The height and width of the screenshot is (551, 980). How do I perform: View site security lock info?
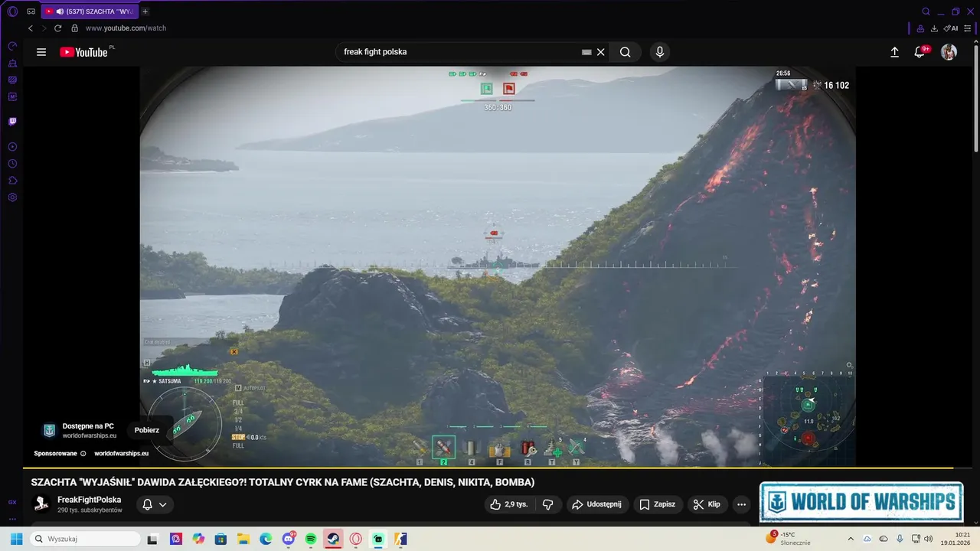coord(75,28)
